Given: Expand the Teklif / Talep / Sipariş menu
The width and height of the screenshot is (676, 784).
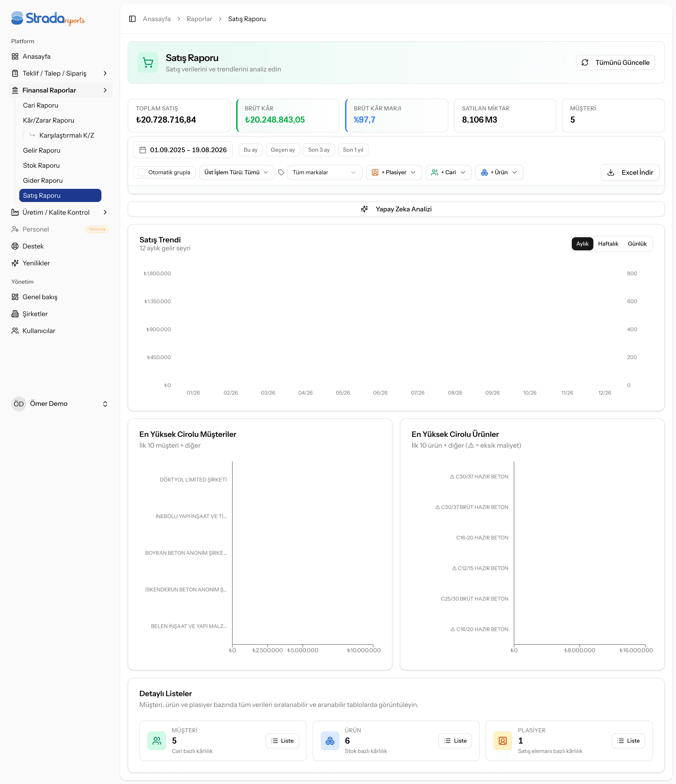Looking at the screenshot, I should (x=60, y=74).
